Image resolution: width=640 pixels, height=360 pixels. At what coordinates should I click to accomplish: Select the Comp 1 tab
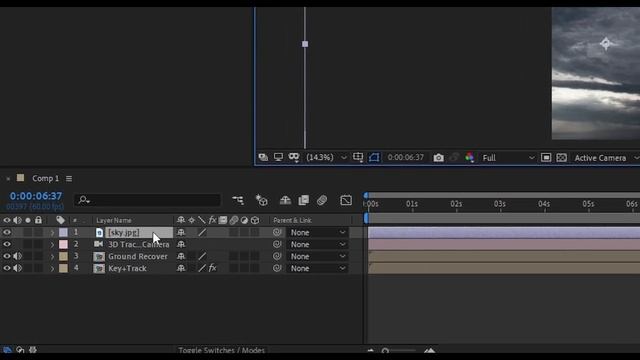tap(45, 178)
